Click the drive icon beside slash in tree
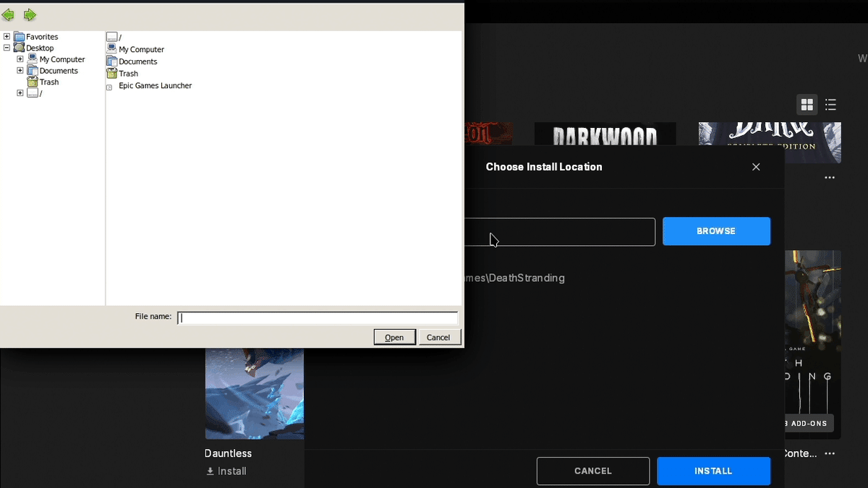The width and height of the screenshot is (868, 488). [33, 93]
